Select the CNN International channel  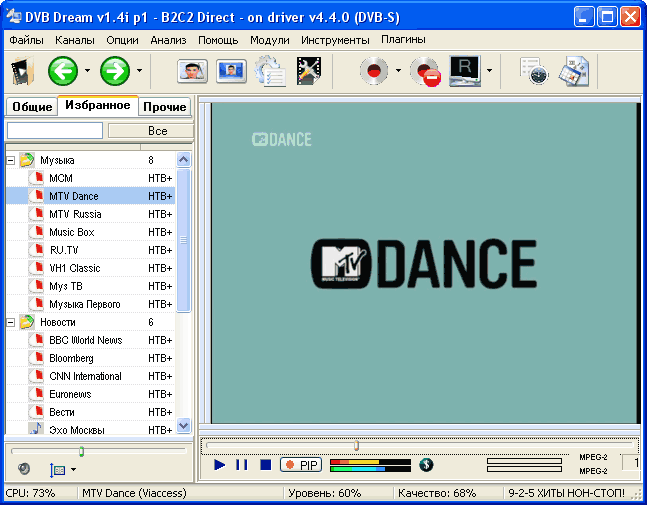[x=90, y=376]
